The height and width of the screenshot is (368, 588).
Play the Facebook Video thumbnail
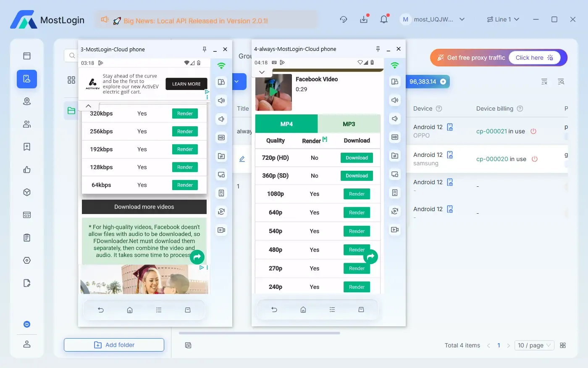coord(273,92)
